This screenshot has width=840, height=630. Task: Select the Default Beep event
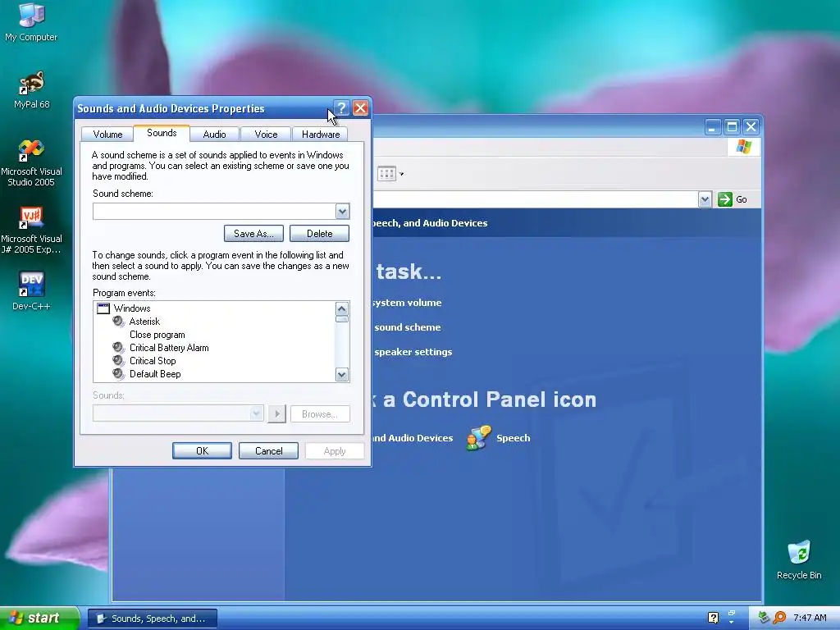coord(155,374)
